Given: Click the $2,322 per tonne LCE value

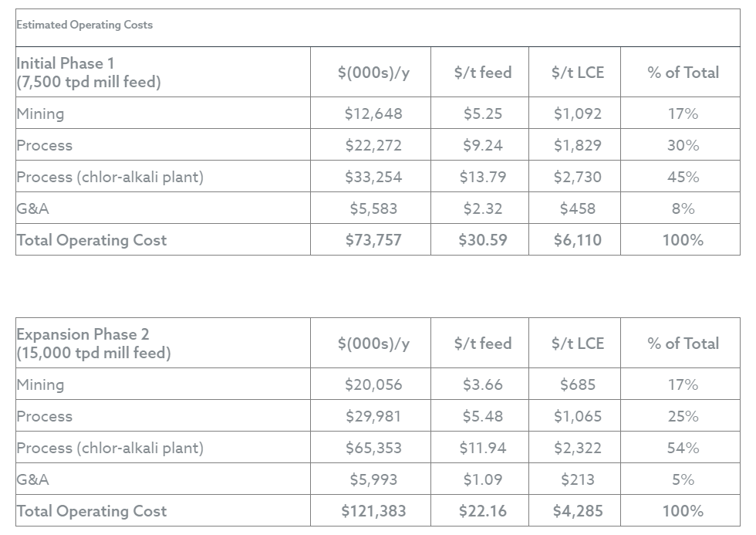Looking at the screenshot, I should point(577,448).
